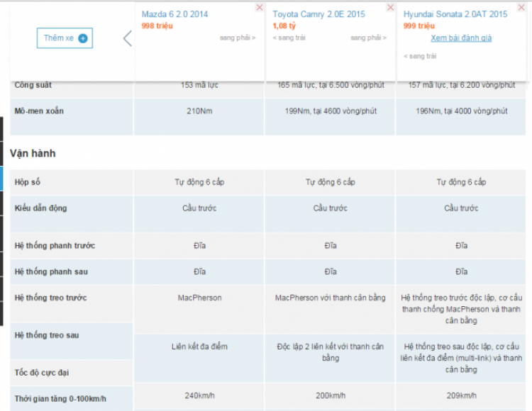Select the Mô-men xoắn row label

39,111
